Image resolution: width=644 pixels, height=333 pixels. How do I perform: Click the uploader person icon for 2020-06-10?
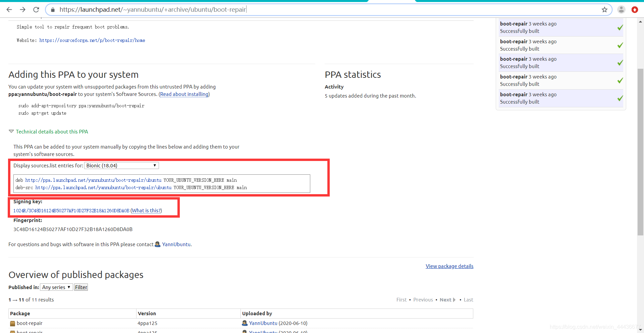(245, 323)
